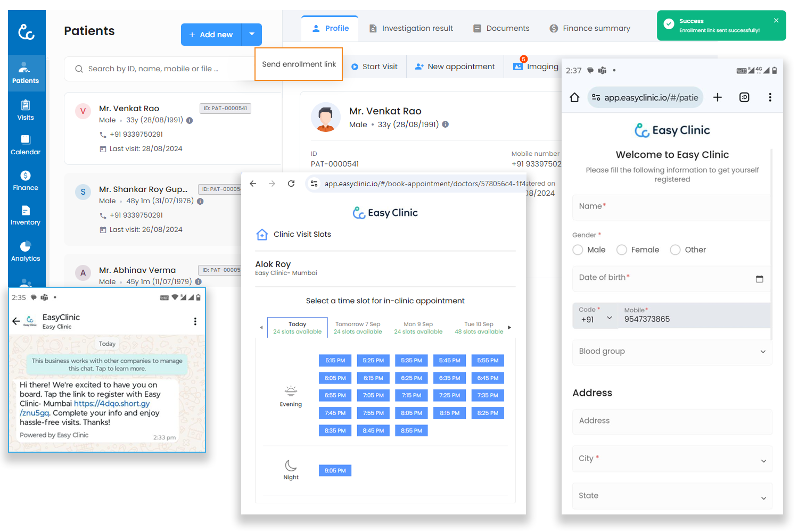Book the 5:15 PM time slot
Image resolution: width=798 pixels, height=532 pixels.
point(335,361)
